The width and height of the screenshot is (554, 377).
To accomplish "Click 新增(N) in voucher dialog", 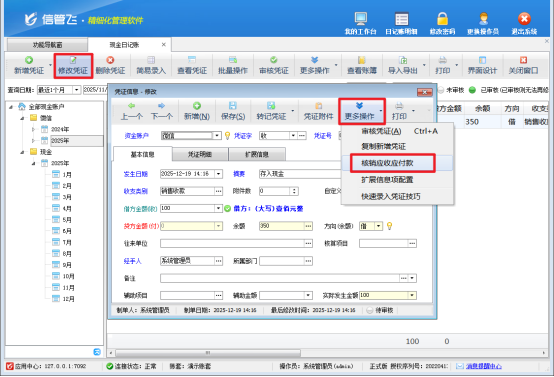I will click(197, 111).
